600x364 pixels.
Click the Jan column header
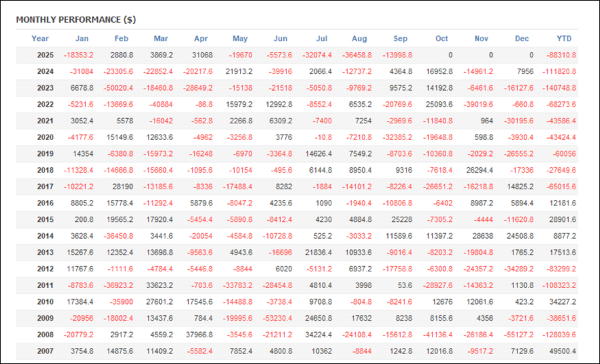click(x=82, y=39)
